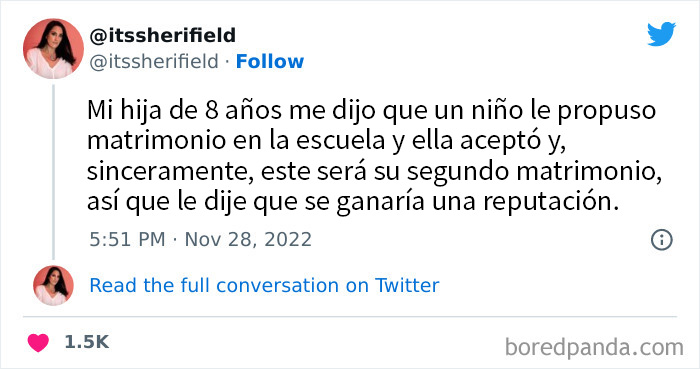Click the small avatar beside conversation link
700x369 pixels.
click(53, 286)
